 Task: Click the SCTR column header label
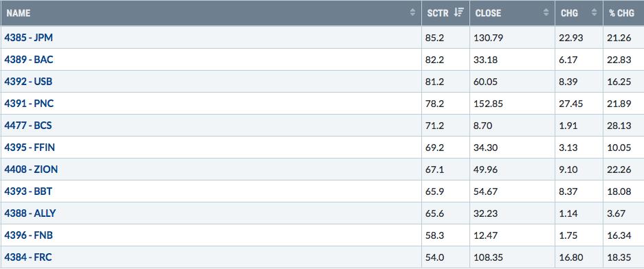click(438, 13)
